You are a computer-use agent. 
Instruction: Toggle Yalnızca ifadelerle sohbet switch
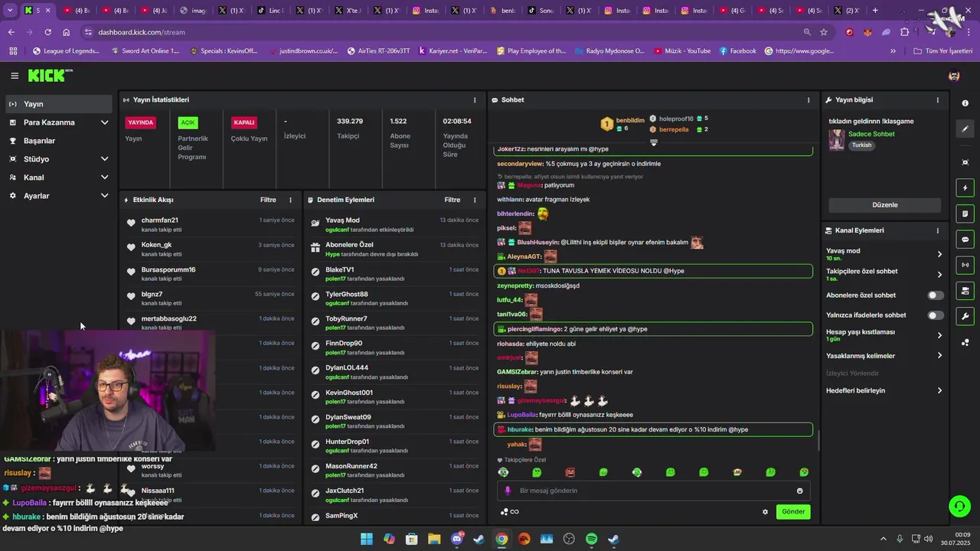tap(936, 315)
